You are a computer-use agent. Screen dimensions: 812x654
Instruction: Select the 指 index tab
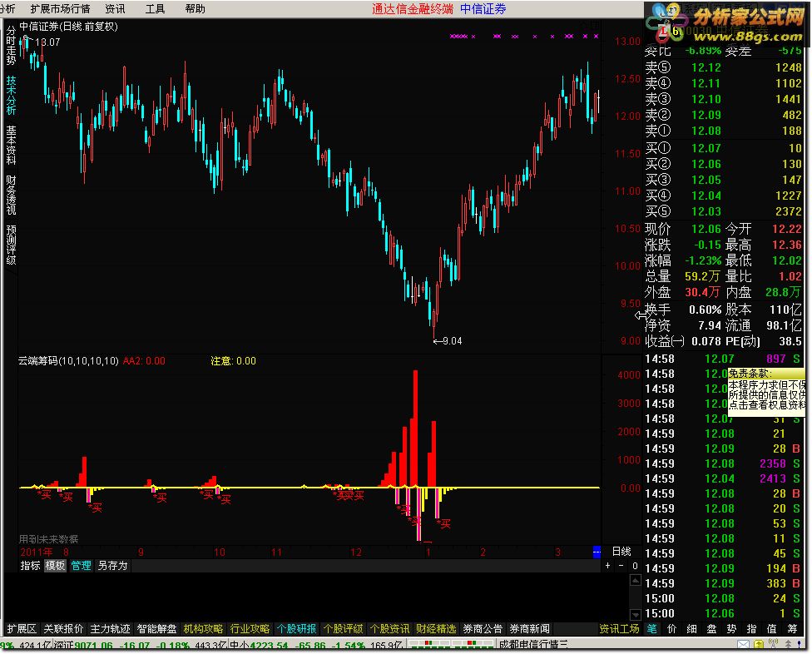(751, 629)
